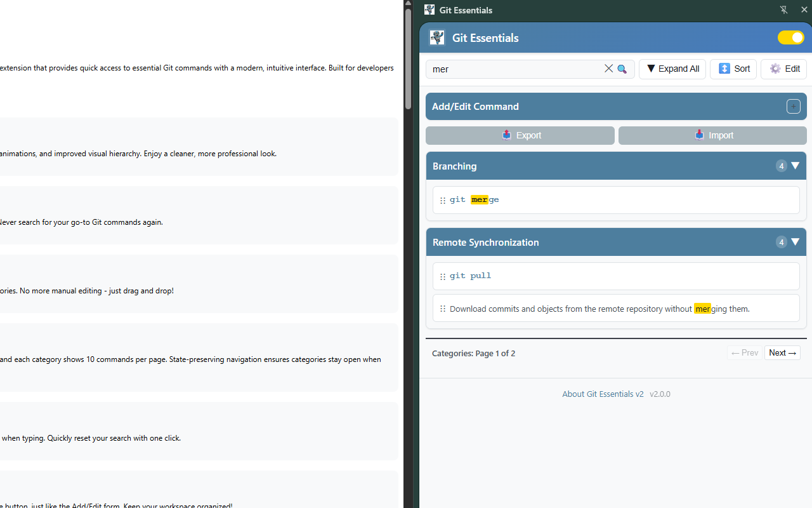Grab the drag handle beside Download commits description
This screenshot has width=812, height=508.
pos(443,309)
